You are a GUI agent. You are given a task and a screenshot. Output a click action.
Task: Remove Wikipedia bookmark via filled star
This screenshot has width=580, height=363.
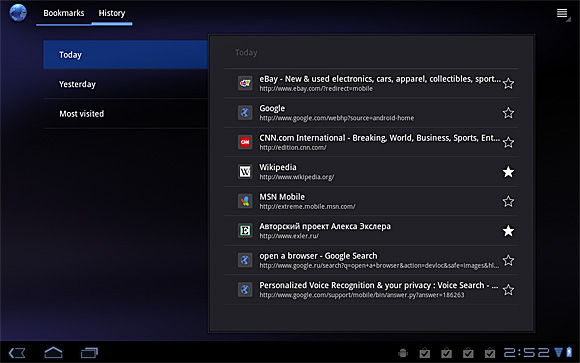coord(508,172)
